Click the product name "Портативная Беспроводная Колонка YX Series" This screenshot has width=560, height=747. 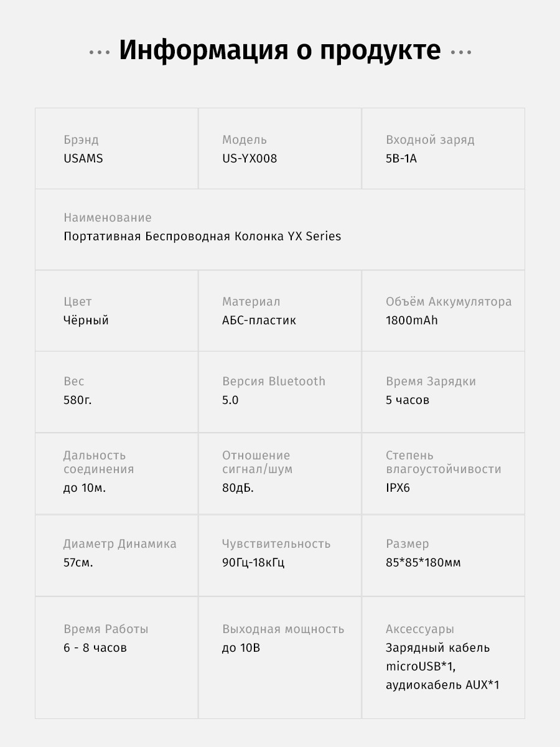coord(202,237)
